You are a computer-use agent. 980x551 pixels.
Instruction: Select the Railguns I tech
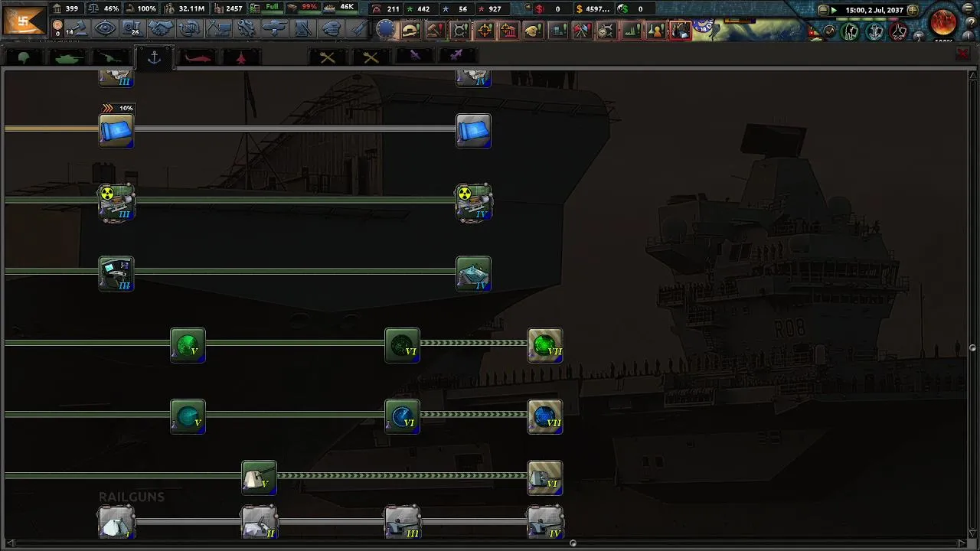click(116, 523)
